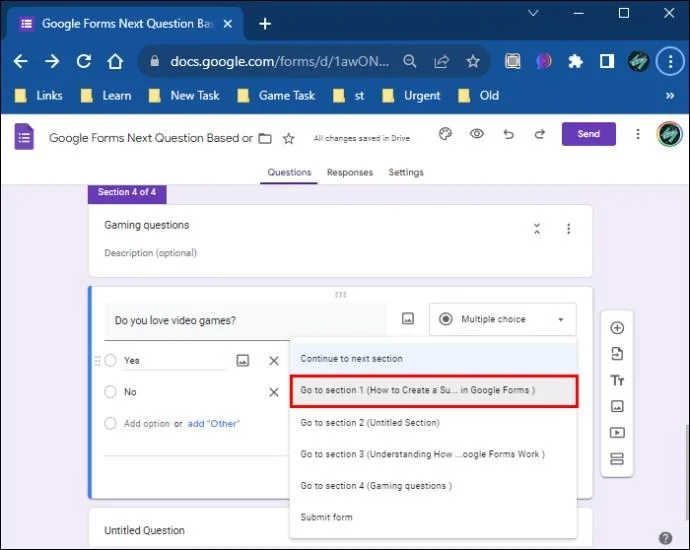Viewport: 690px width, 550px height.
Task: Choose Go to section 1 option
Action: 434,391
